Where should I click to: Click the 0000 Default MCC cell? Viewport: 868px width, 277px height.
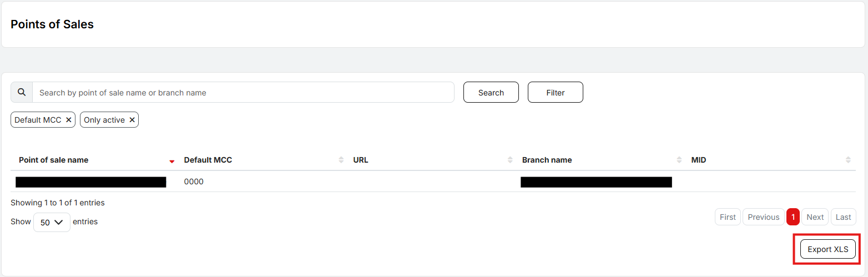coord(194,182)
